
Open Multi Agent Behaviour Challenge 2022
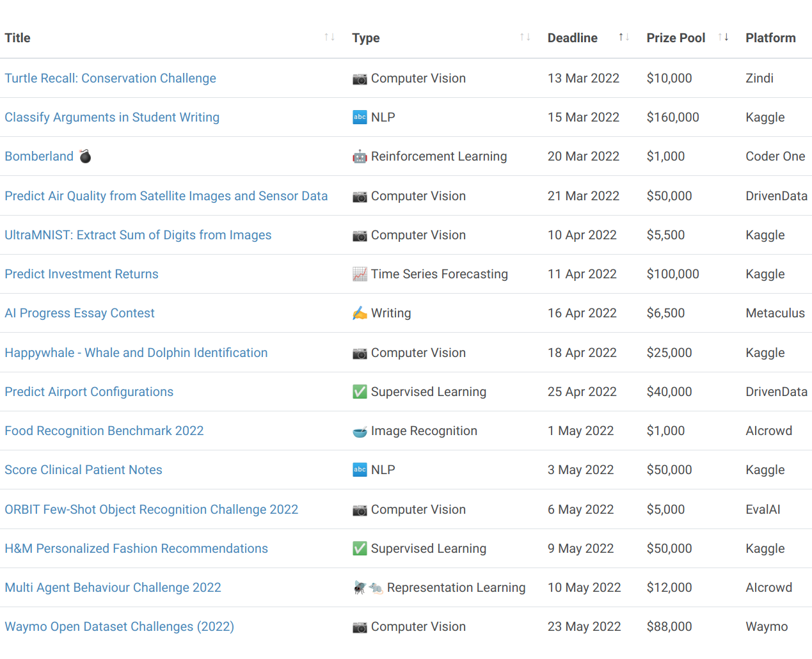[x=113, y=587]
